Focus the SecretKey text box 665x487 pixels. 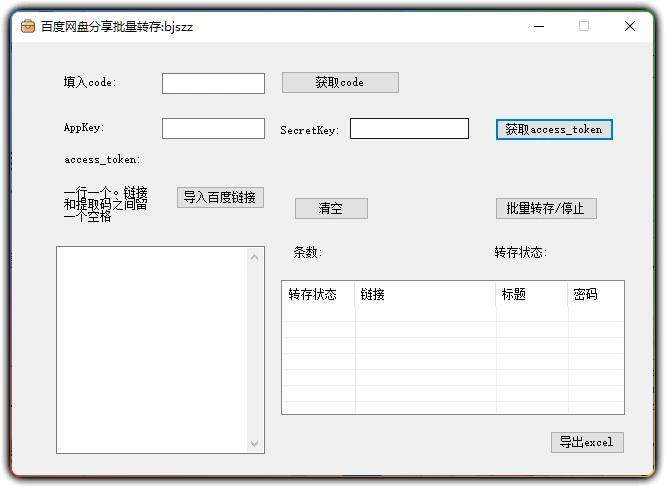409,129
